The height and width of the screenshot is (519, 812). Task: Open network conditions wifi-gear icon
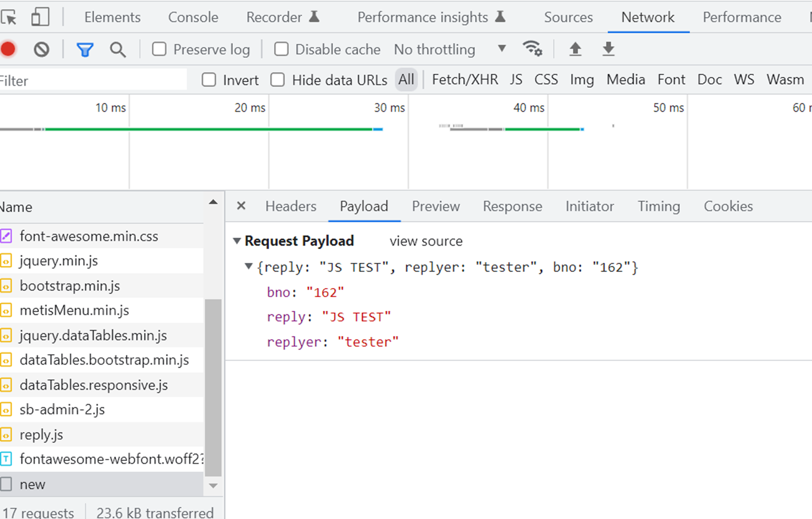tap(532, 48)
